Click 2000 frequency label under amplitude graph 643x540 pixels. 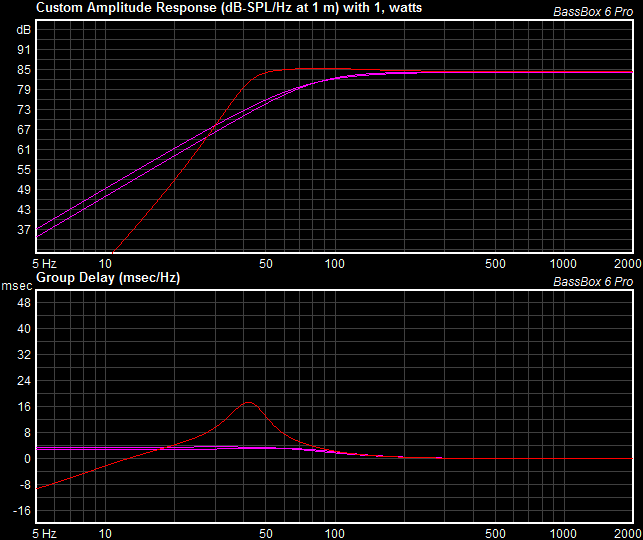628,264
